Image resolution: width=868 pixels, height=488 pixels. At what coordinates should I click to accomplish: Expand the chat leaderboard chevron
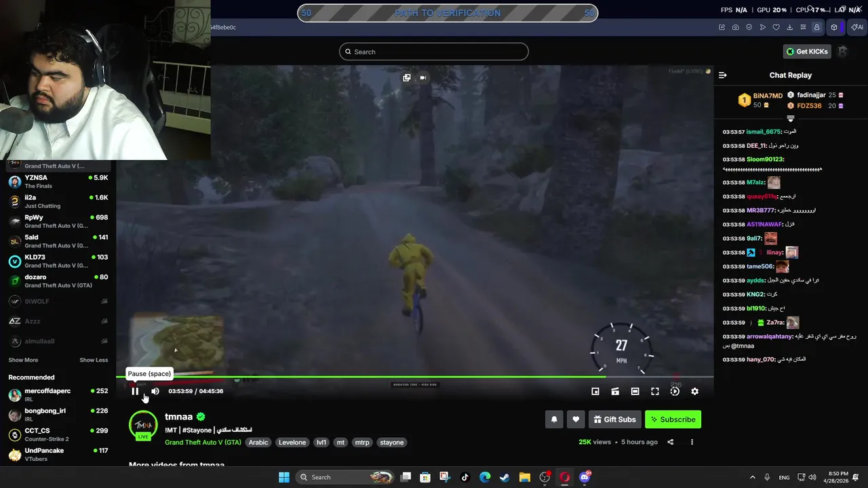[x=790, y=119]
